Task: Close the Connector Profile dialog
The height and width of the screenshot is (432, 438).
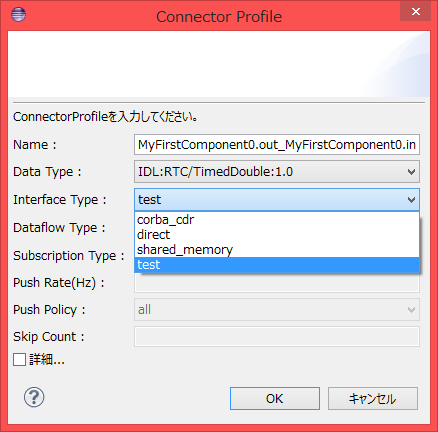Action: [415, 12]
